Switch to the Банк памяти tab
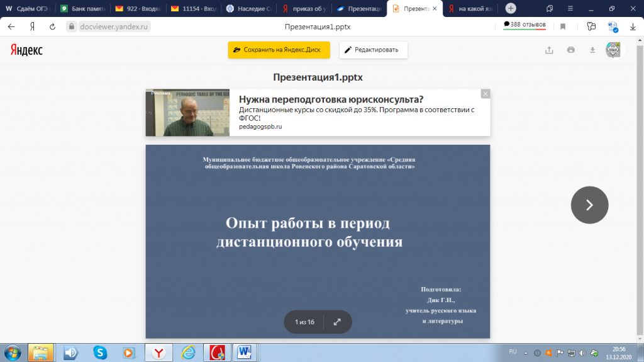Screen dimensions: 644x362 [84, 9]
